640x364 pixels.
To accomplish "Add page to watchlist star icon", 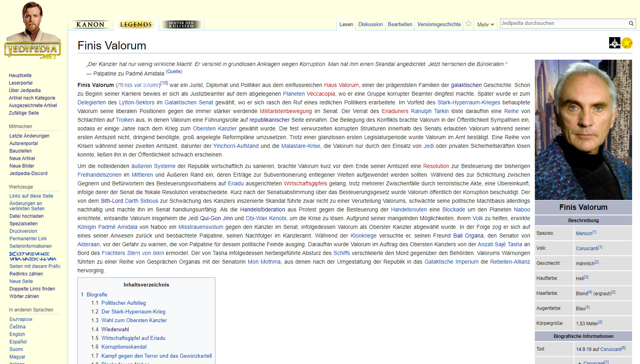I will coord(468,24).
